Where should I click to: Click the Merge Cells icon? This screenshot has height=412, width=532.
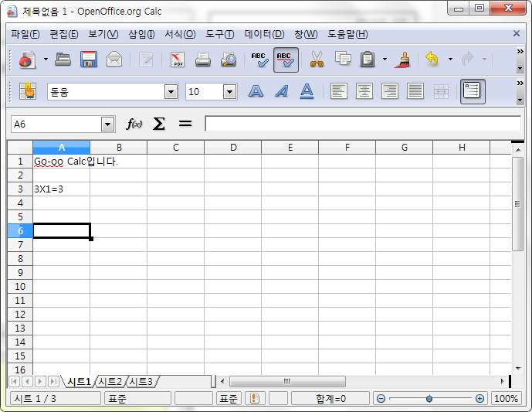coord(441,91)
